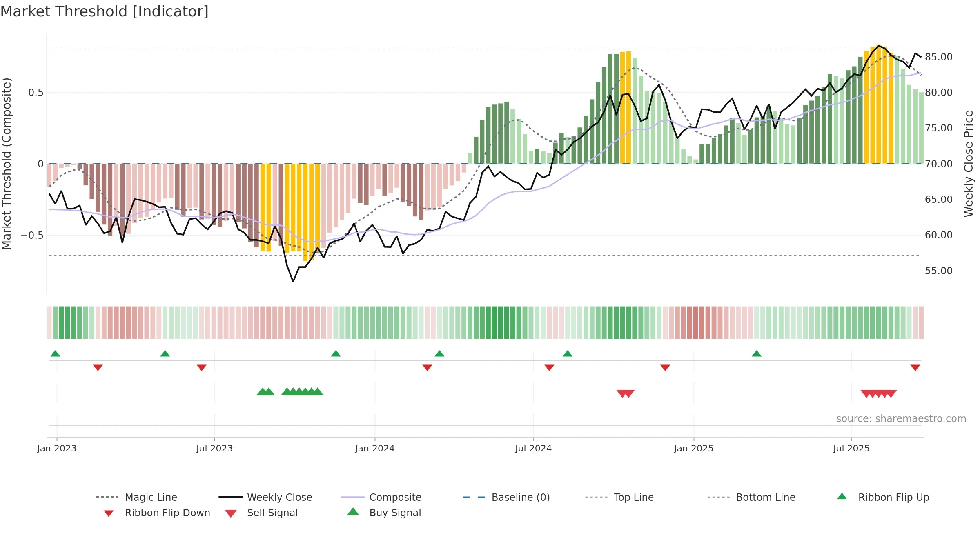Toggle the Ribbon Flip Down legend entry
This screenshot has width=980, height=551.
coord(156,513)
